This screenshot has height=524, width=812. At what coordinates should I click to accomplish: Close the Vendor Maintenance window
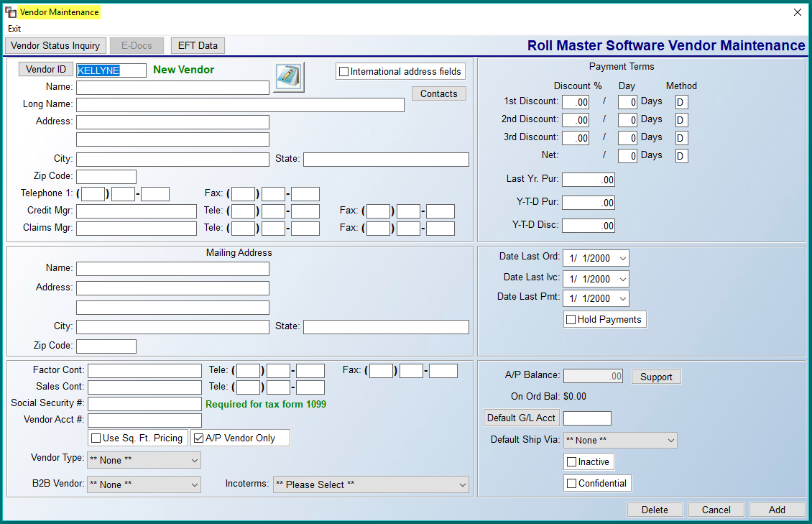click(x=798, y=12)
